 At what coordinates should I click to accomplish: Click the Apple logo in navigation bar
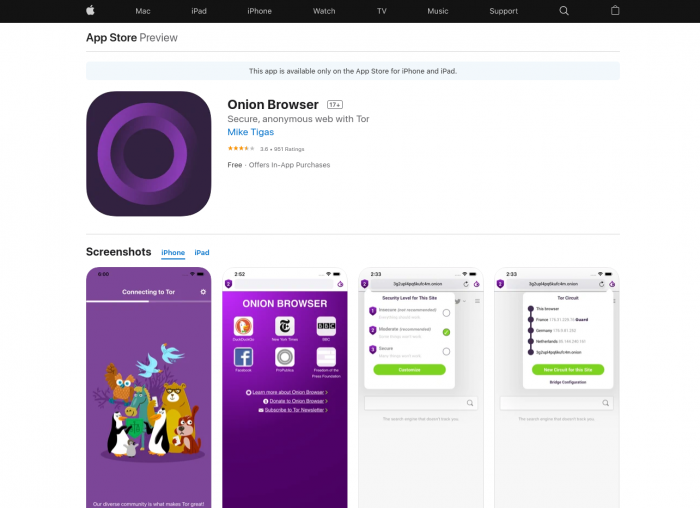coord(90,10)
